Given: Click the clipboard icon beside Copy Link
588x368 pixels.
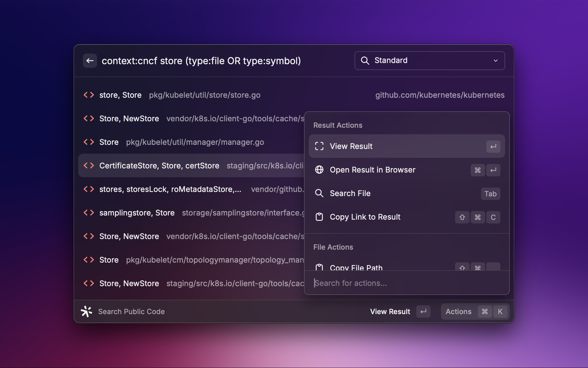Looking at the screenshot, I should point(319,217).
